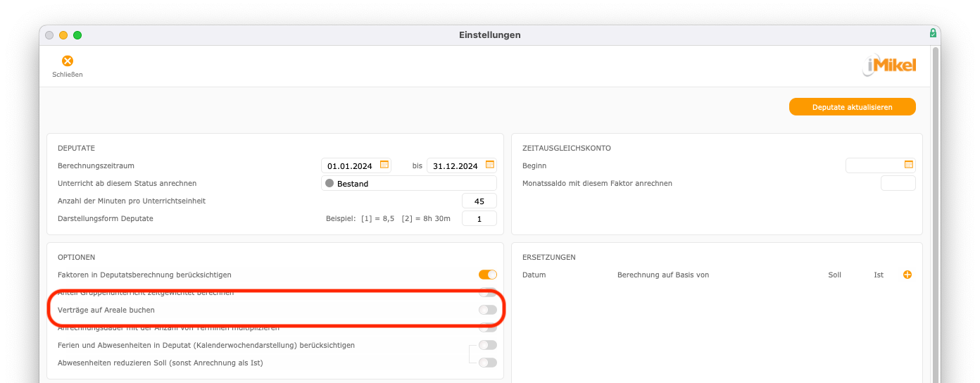This screenshot has height=383, width=980.
Task: Click the iMikel logo
Action: [889, 66]
